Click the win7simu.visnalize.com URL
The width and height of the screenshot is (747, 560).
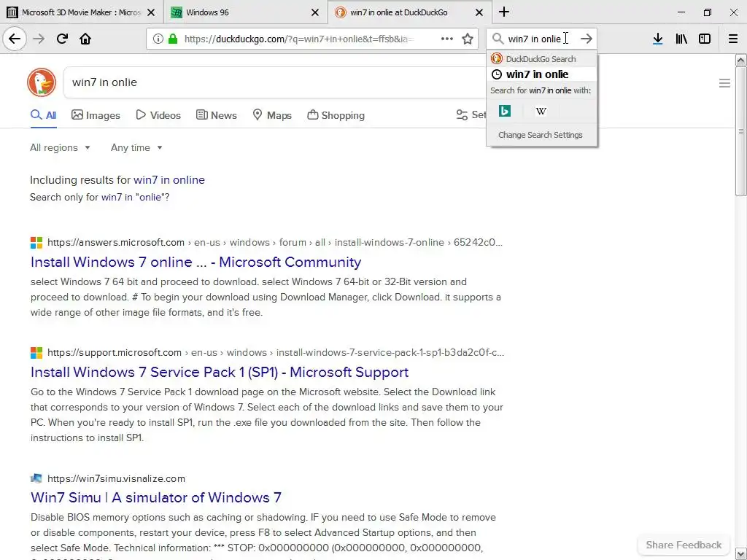pyautogui.click(x=116, y=478)
